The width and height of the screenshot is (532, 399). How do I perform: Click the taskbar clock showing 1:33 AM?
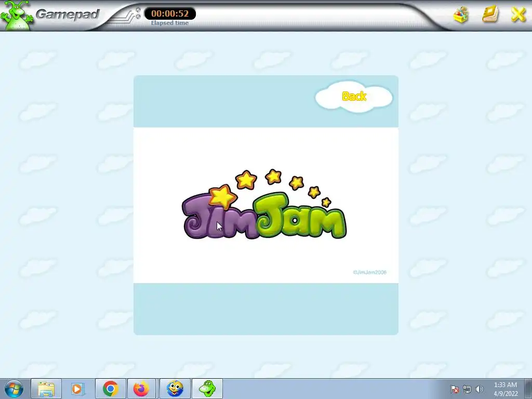[506, 389]
